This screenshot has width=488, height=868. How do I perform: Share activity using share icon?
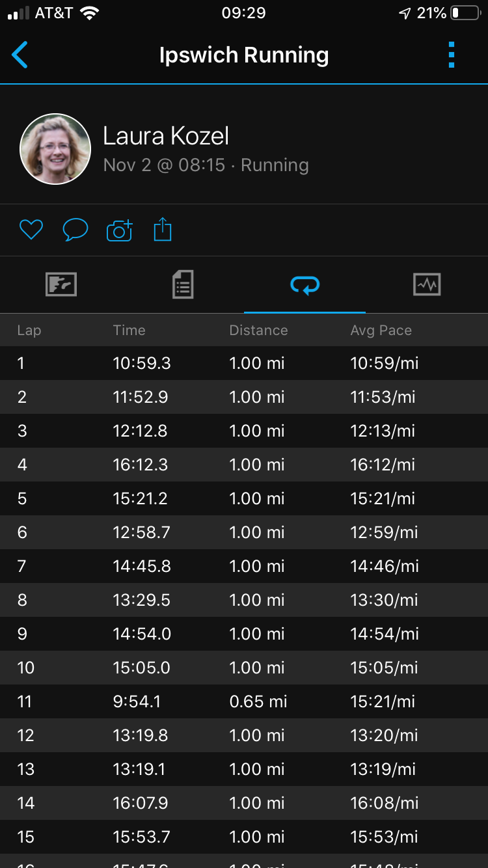163,230
